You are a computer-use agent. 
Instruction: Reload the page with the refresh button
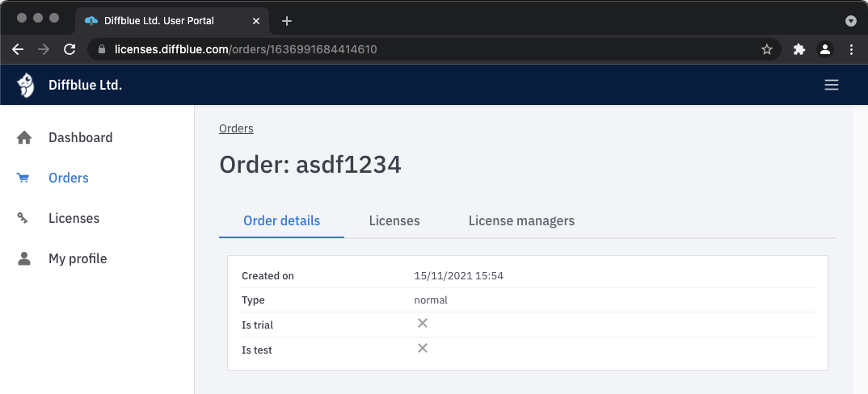70,49
